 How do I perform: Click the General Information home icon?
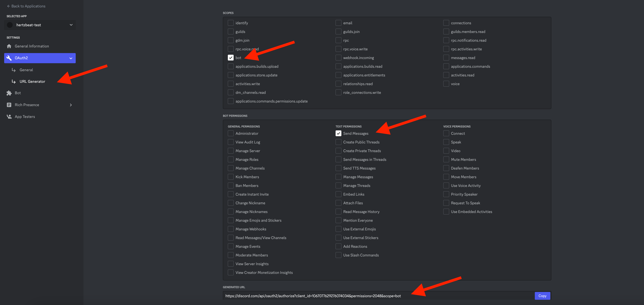(x=9, y=46)
